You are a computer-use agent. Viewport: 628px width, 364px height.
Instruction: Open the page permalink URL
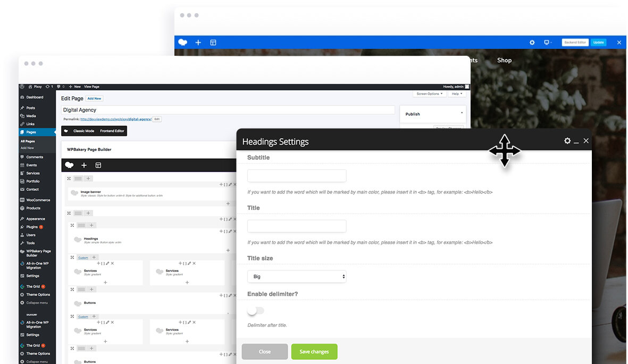click(115, 119)
